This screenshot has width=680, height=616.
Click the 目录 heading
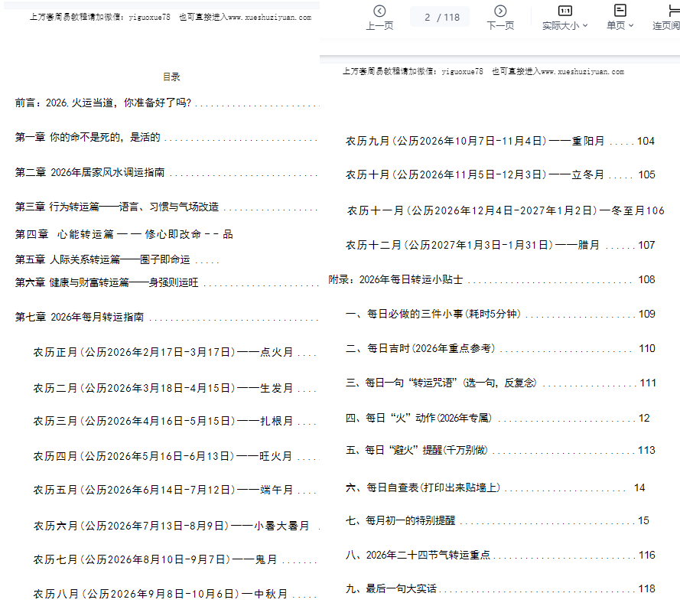pyautogui.click(x=171, y=77)
